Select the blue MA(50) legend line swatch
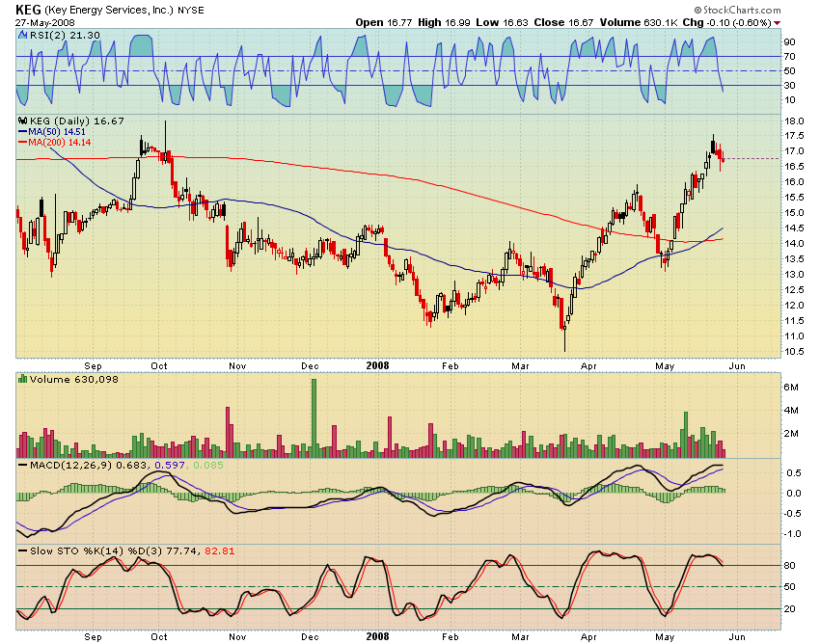 [x=22, y=132]
